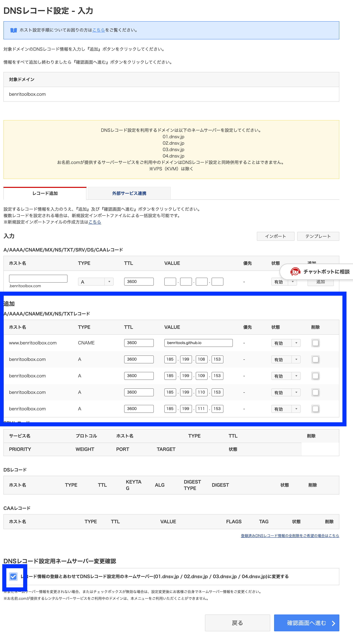Click the 111 octet field

point(202,409)
